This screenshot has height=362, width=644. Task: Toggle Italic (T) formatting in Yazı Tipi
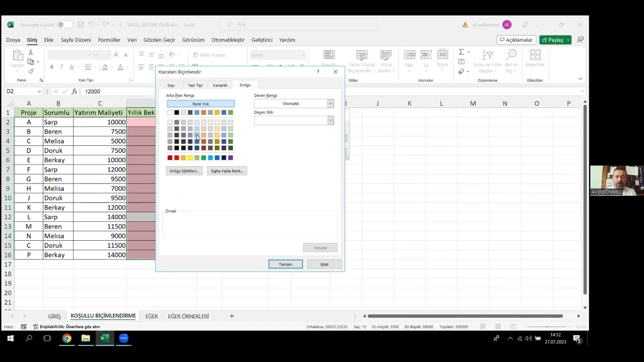61,67
